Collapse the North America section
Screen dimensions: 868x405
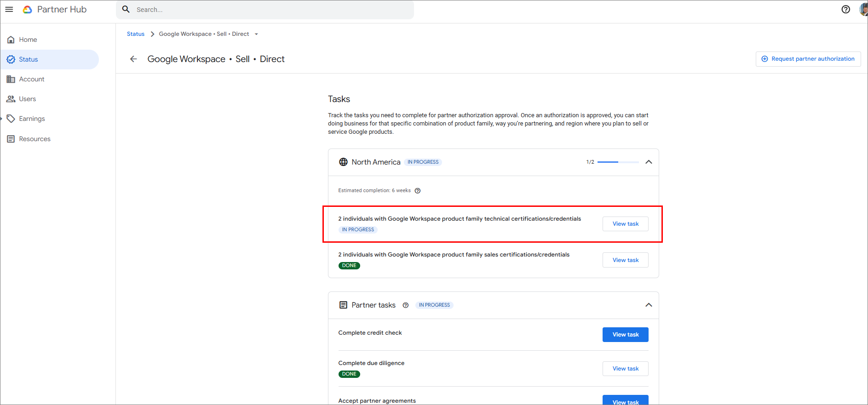(649, 162)
